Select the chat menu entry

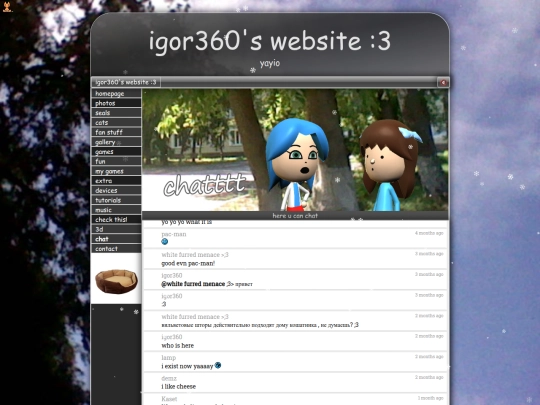(x=116, y=239)
